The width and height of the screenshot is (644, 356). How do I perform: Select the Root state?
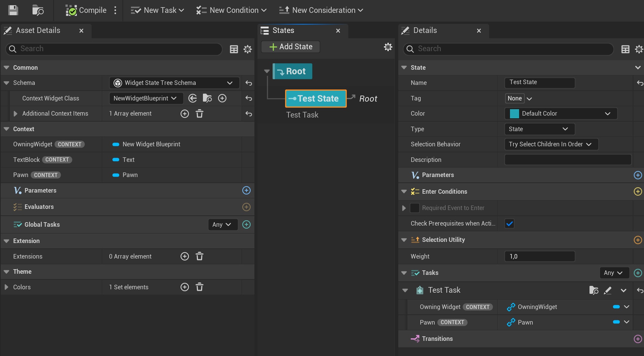292,72
